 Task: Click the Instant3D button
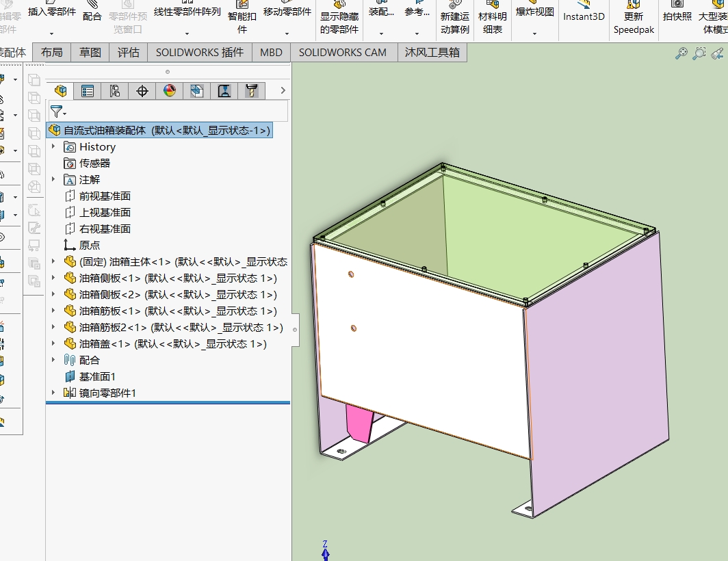pos(584,16)
